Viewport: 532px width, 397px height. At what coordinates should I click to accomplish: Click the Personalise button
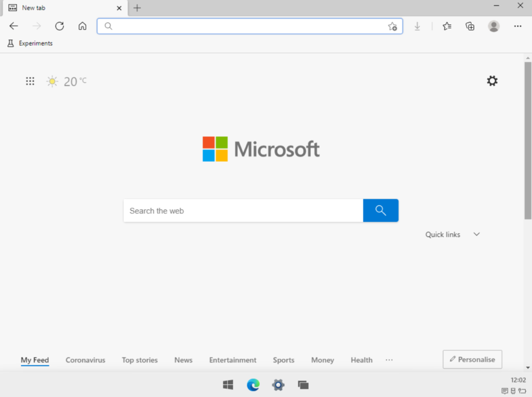click(472, 359)
